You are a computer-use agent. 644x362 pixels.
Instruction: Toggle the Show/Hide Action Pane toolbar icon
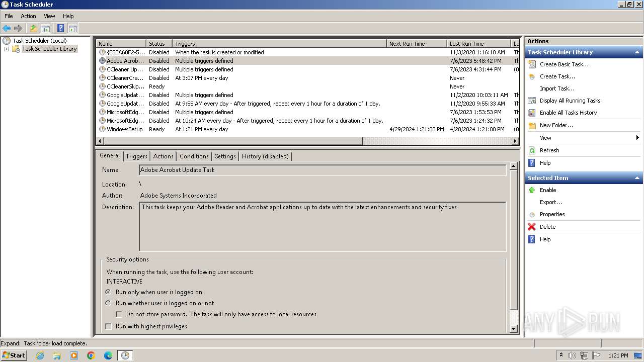pyautogui.click(x=72, y=28)
